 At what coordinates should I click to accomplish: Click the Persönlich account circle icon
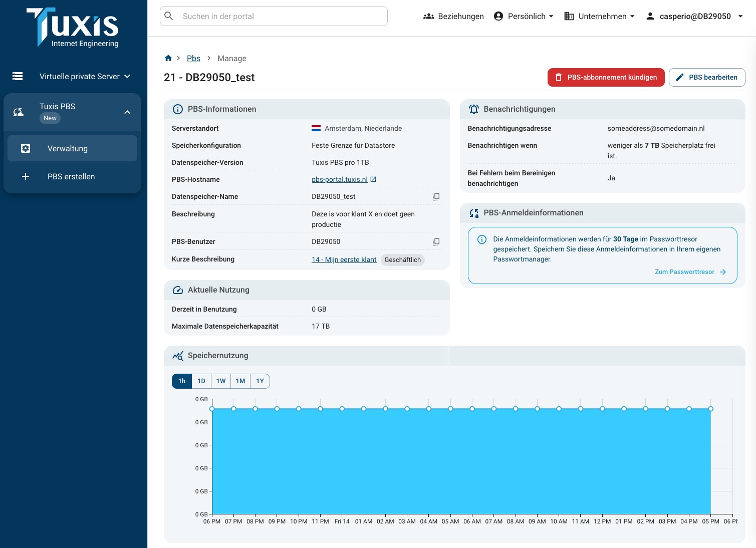498,16
